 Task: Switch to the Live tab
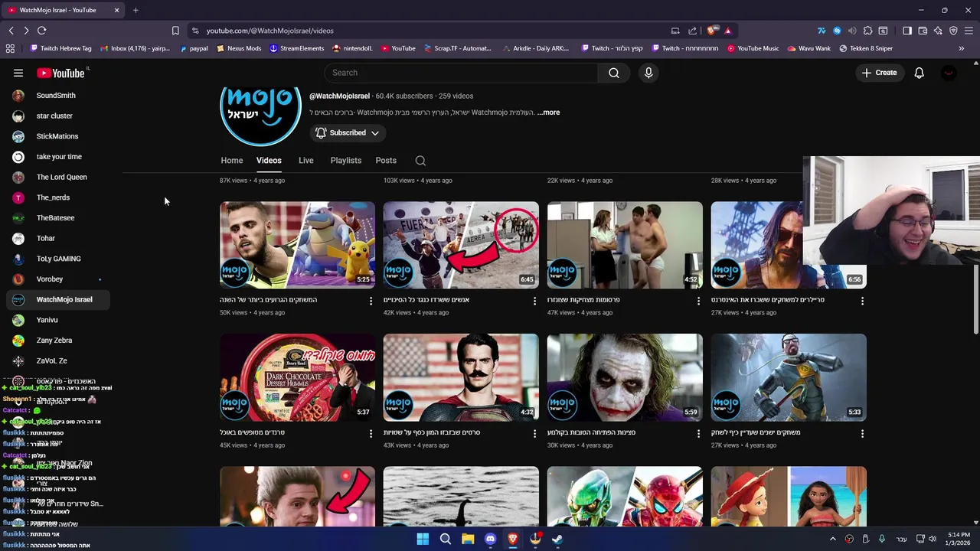(306, 161)
